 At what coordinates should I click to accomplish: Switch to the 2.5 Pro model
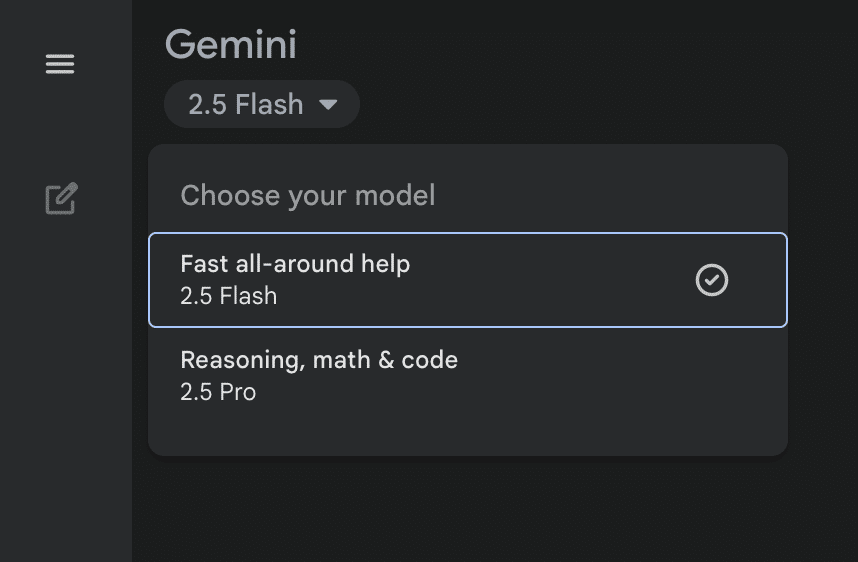click(x=218, y=392)
